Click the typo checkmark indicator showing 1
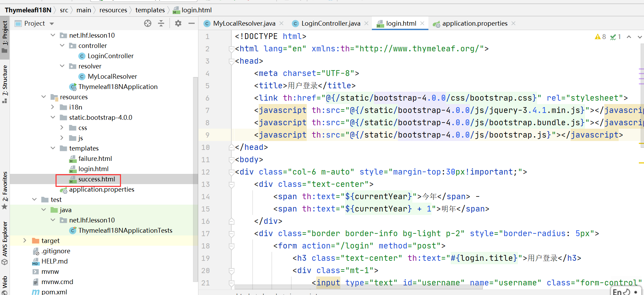This screenshot has width=644, height=295. coord(616,37)
